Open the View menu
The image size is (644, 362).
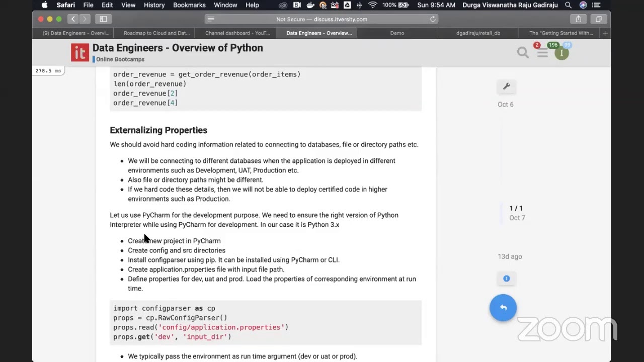128,5
